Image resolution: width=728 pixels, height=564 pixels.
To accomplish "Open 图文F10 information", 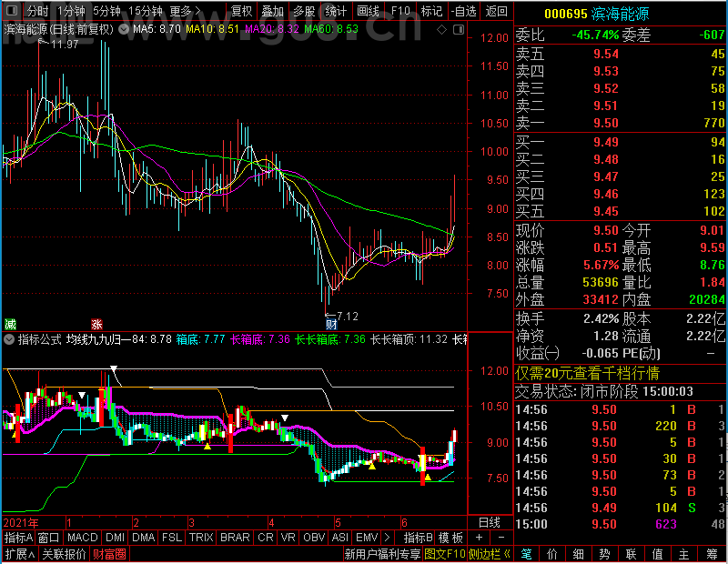I will tap(445, 554).
